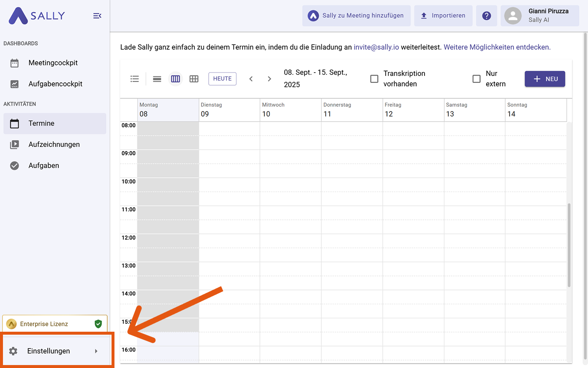Open Aufgabencockpit dashboard
This screenshot has height=368, width=588.
coord(55,84)
